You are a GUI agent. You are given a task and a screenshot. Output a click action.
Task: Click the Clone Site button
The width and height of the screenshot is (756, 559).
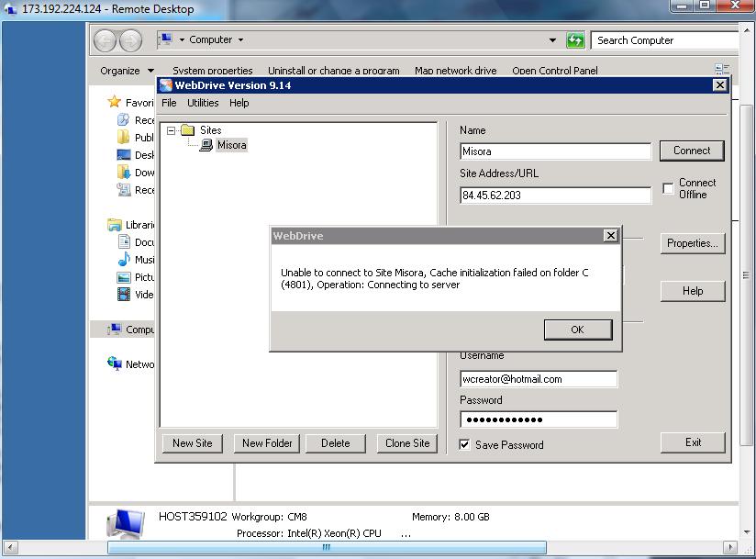[x=407, y=443]
